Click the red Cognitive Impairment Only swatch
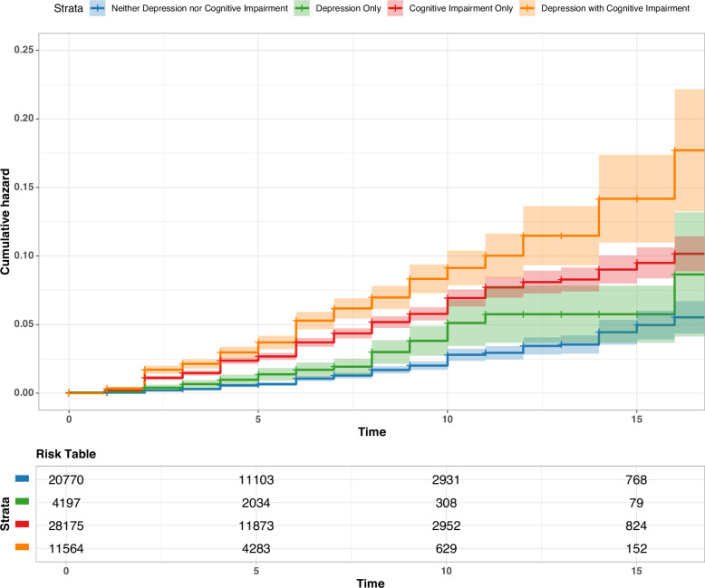 [395, 8]
